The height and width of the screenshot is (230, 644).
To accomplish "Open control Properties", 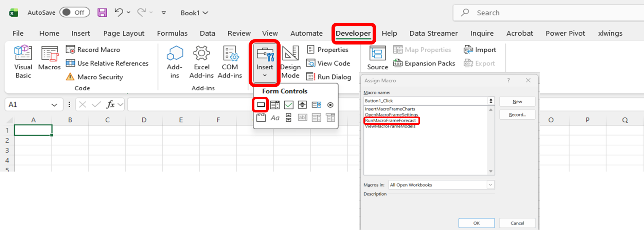I will [327, 50].
